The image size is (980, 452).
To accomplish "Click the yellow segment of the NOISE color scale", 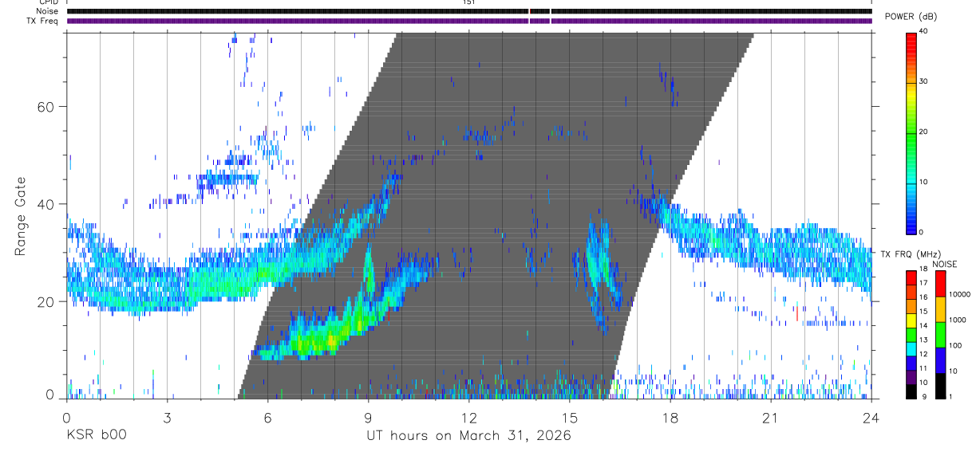I will pyautogui.click(x=941, y=309).
